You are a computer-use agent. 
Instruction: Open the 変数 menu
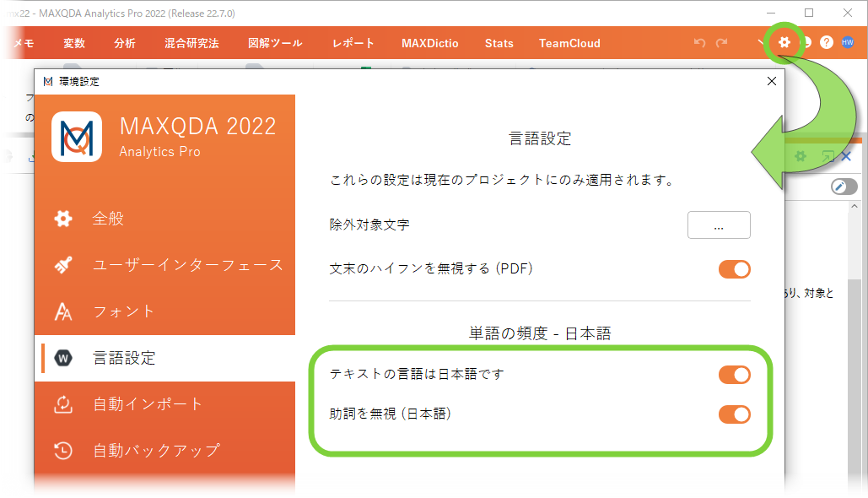coord(74,43)
